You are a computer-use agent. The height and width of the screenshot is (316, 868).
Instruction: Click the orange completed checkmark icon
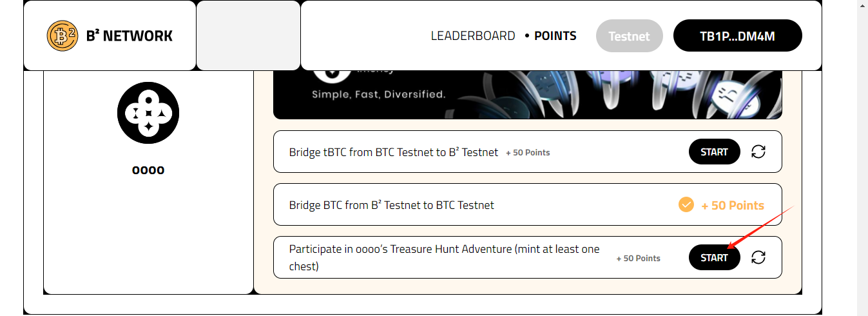[x=686, y=205]
